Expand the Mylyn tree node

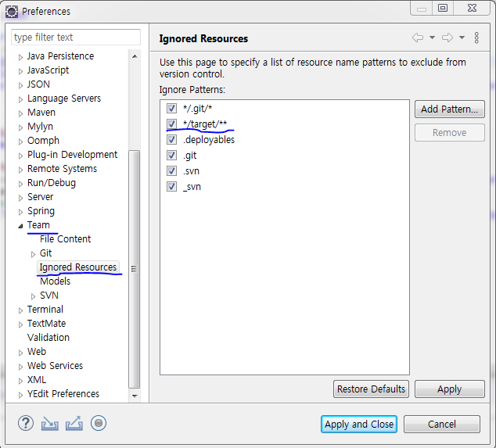[x=20, y=127]
